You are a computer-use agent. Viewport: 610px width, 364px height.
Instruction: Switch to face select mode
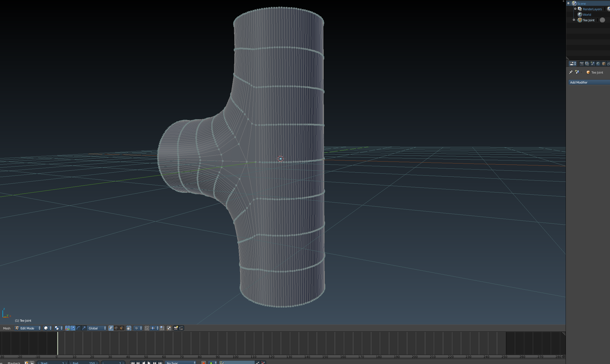point(122,328)
